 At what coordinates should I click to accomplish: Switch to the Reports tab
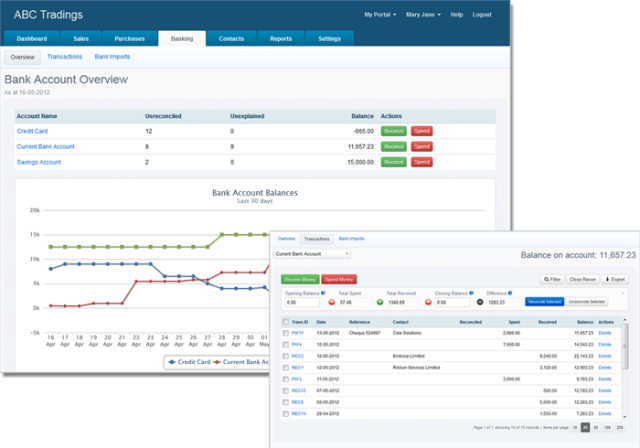[281, 39]
